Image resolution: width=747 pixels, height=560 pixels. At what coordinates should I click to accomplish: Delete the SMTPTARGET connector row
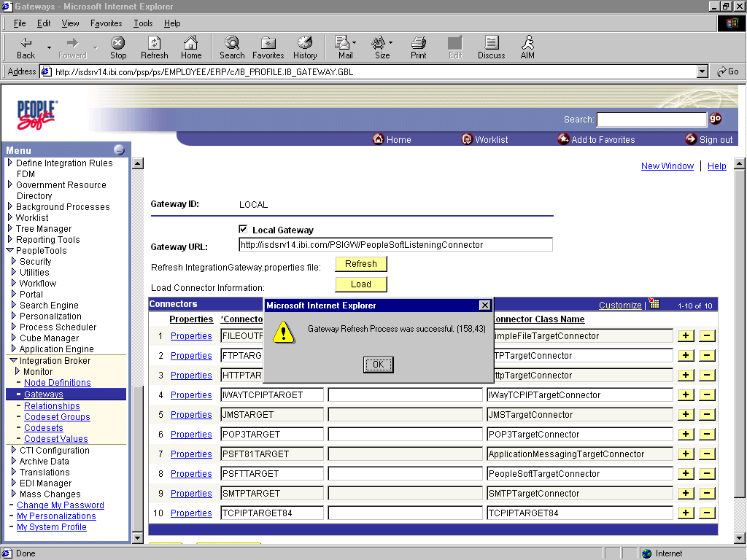point(707,494)
